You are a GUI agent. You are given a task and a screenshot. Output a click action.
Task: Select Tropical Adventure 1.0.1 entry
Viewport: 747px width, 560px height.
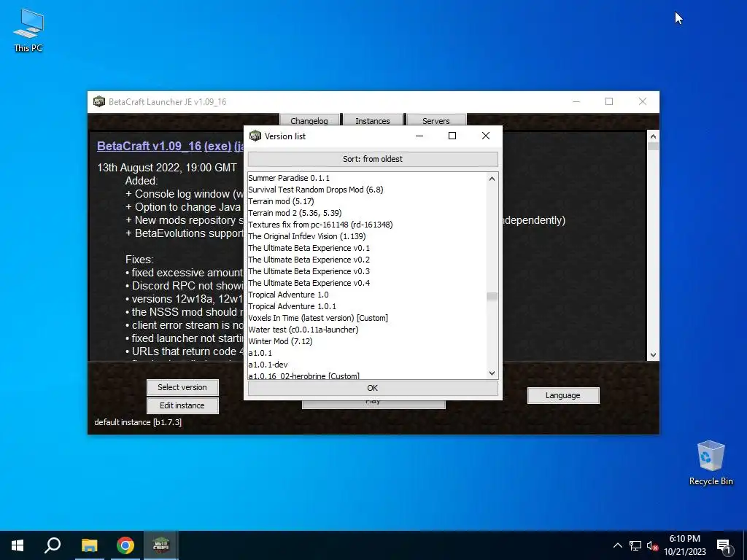click(x=367, y=306)
